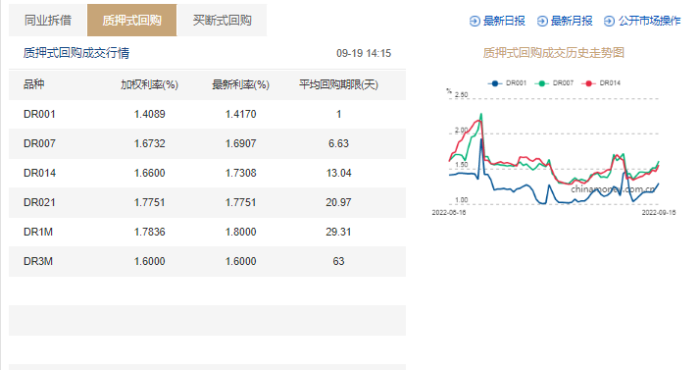Click the 加权利率(%) column header
Screen dimensions: 700x370
tap(150, 84)
